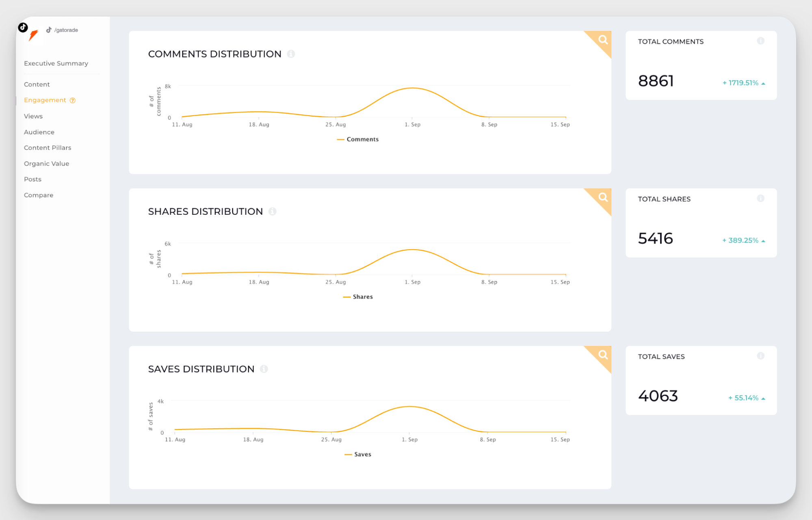Viewport: 812px width, 520px height.
Task: Click the TikTok logo badge
Action: pos(23,27)
